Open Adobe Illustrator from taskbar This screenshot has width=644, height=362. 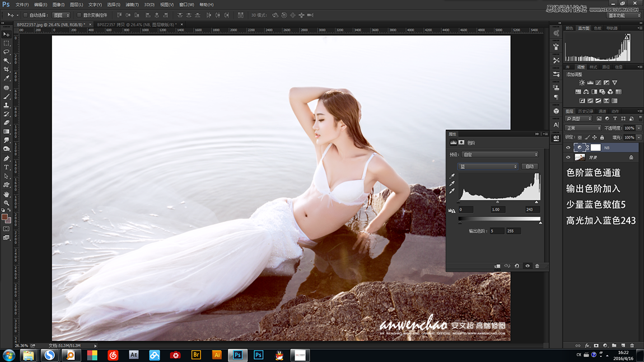(x=217, y=355)
